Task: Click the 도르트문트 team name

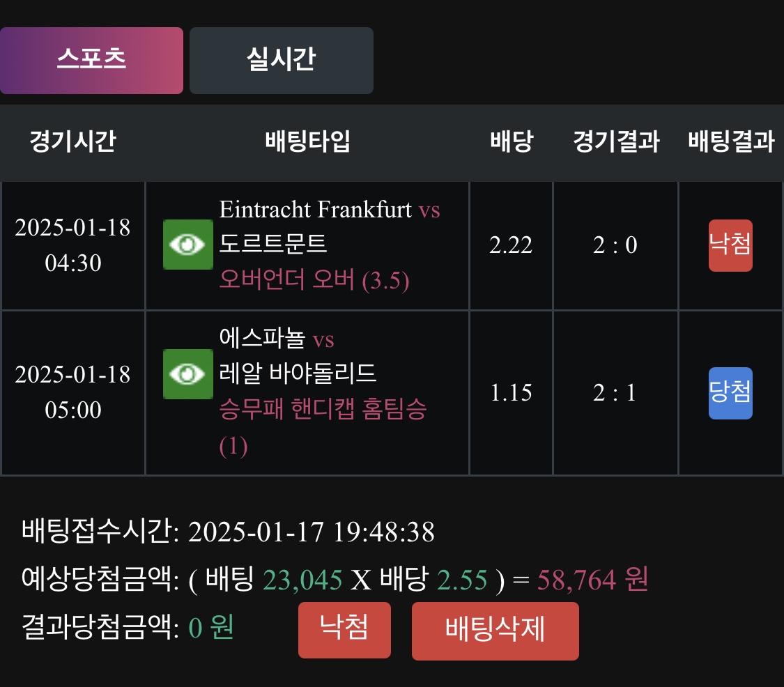Action: click(x=273, y=244)
